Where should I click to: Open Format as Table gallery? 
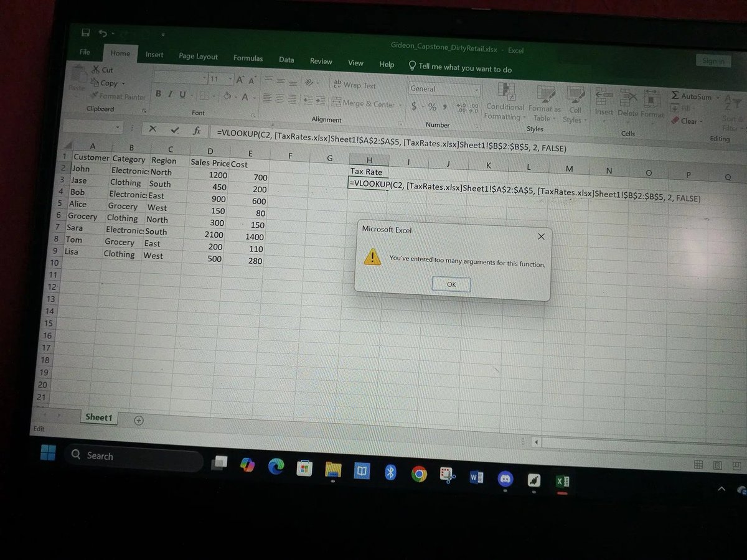(x=544, y=104)
